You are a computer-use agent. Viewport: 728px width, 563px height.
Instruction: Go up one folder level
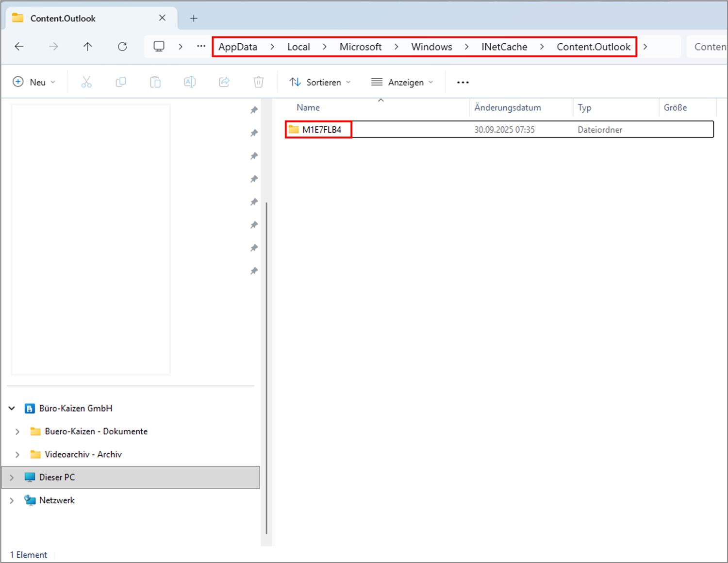pos(87,47)
